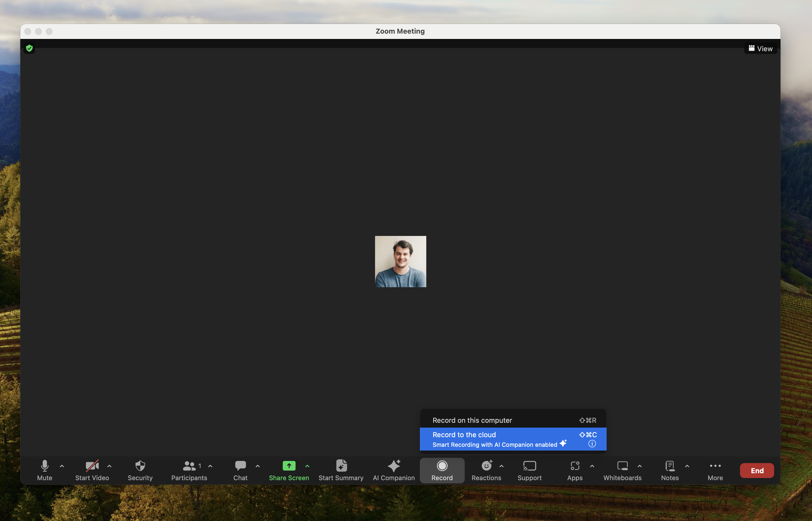Image resolution: width=812 pixels, height=521 pixels.
Task: Select Record to the cloud
Action: click(x=513, y=439)
